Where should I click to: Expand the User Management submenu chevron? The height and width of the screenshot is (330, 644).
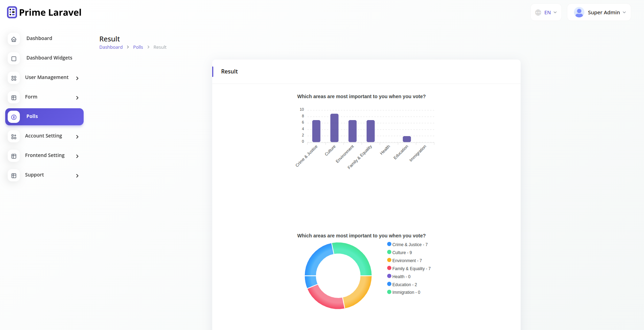pyautogui.click(x=77, y=78)
